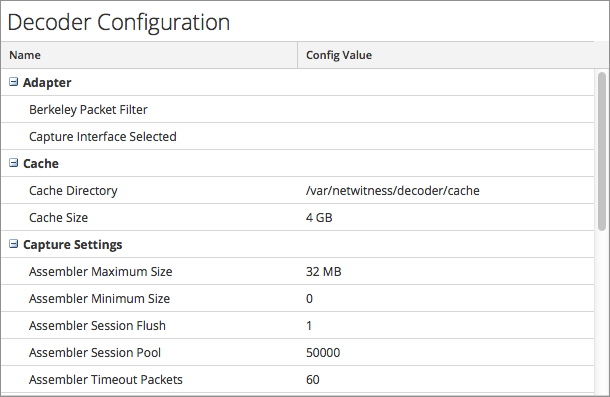Click the empty Capture Interface Selected value cell
Viewport: 610px width, 397px height.
click(446, 136)
